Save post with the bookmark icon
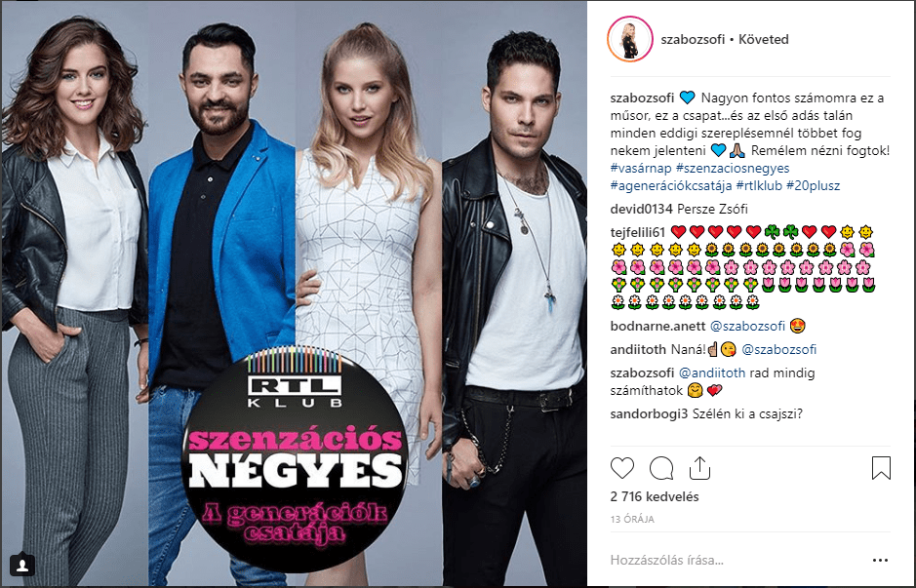The height and width of the screenshot is (588, 916). [x=881, y=468]
